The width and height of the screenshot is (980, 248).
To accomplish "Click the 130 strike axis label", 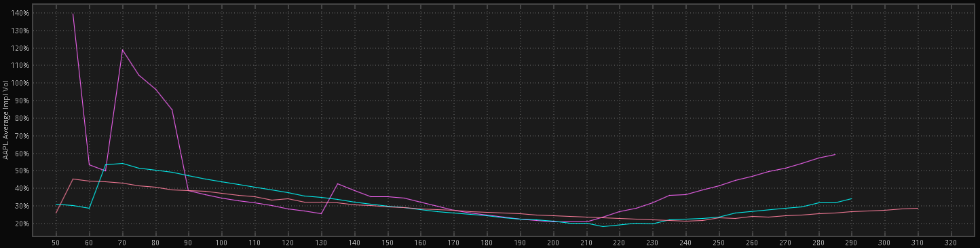I will 321,242.
